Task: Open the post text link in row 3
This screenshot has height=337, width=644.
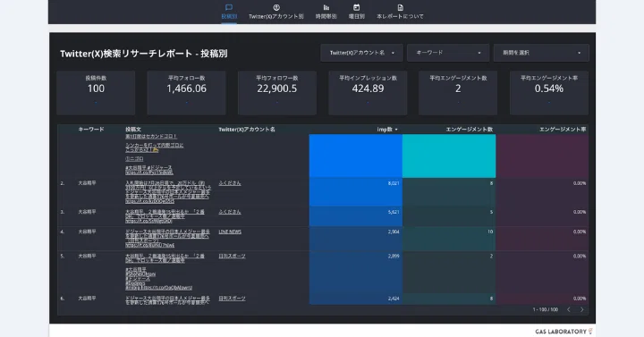Action: point(165,216)
